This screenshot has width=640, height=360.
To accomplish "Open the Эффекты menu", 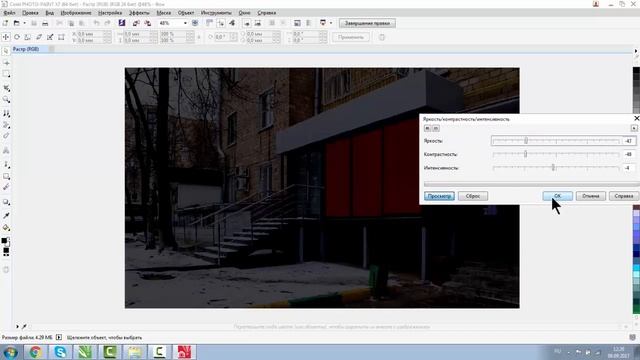I will pos(139,13).
